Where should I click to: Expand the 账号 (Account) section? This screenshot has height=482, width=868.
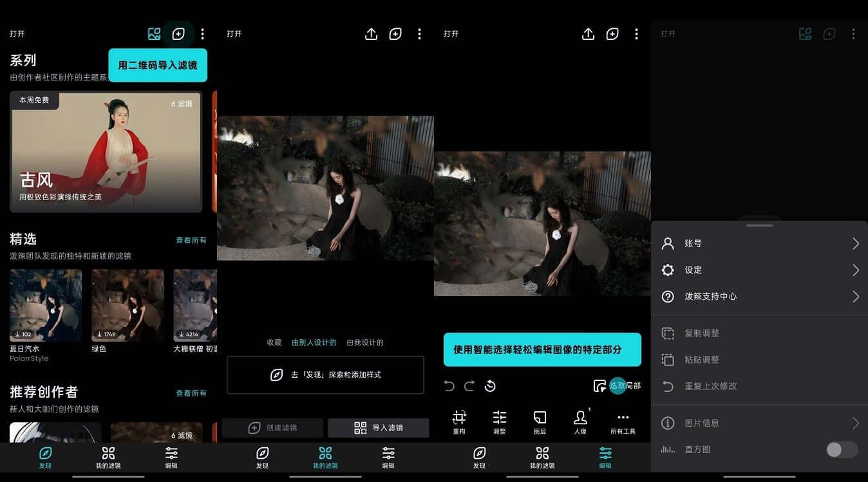pos(759,243)
